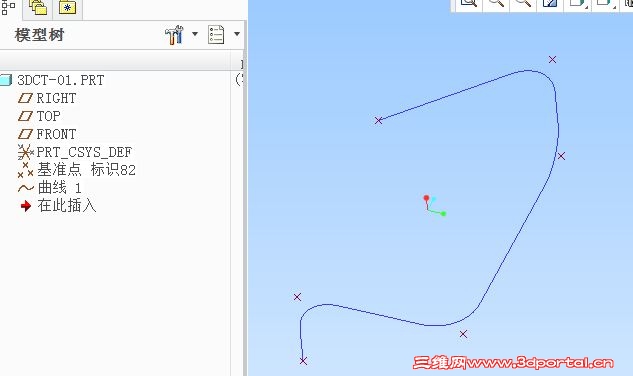
Task: Pick the datum point beside the curve's right side
Action: click(561, 155)
